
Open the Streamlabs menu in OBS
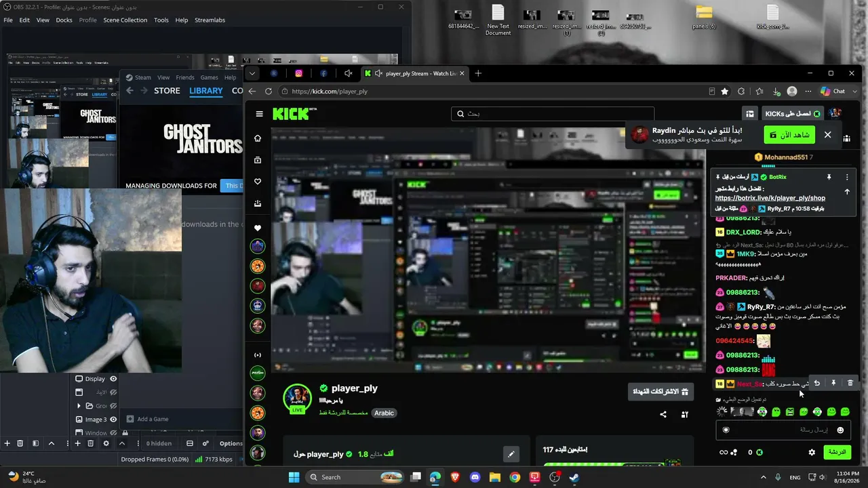pos(210,20)
